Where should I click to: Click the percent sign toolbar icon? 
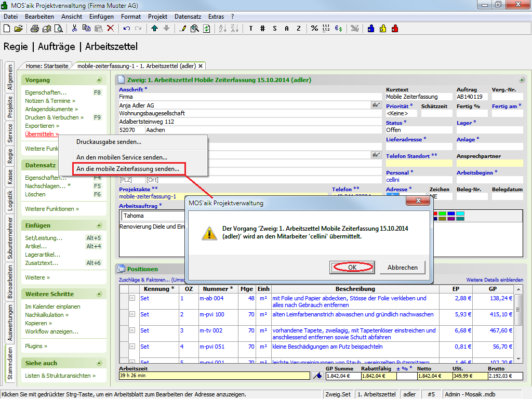click(x=314, y=28)
